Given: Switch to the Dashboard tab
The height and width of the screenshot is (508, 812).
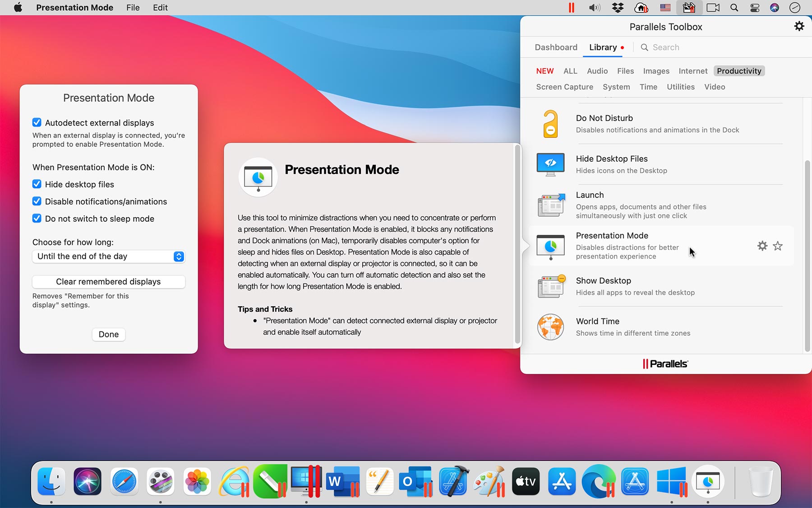Looking at the screenshot, I should tap(556, 47).
